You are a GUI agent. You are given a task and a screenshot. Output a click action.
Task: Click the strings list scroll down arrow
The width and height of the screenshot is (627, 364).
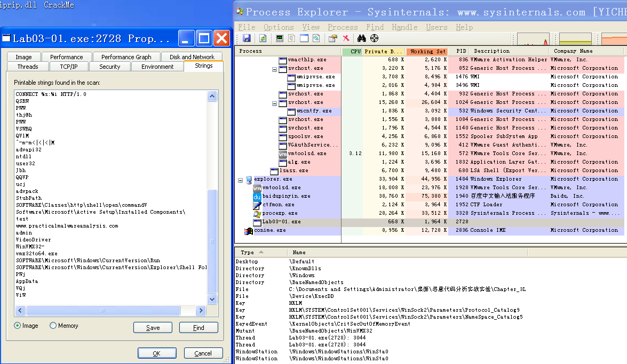[x=212, y=300]
